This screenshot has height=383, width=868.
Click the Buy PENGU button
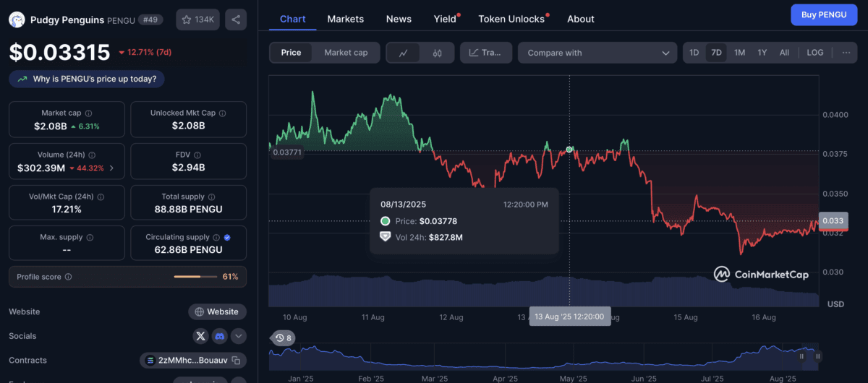coord(824,14)
